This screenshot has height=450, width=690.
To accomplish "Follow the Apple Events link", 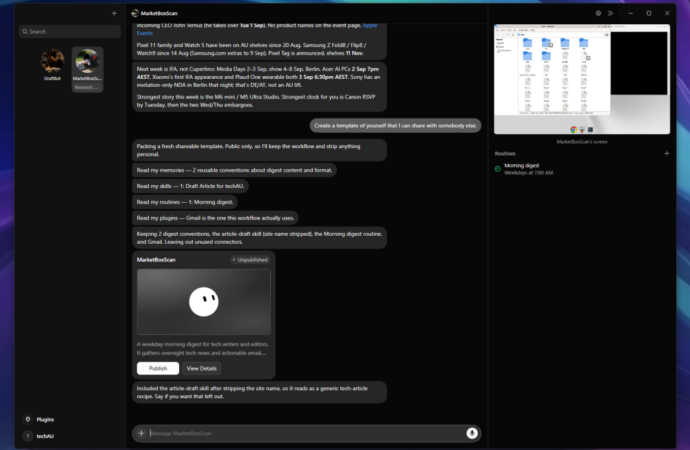I will [x=370, y=26].
